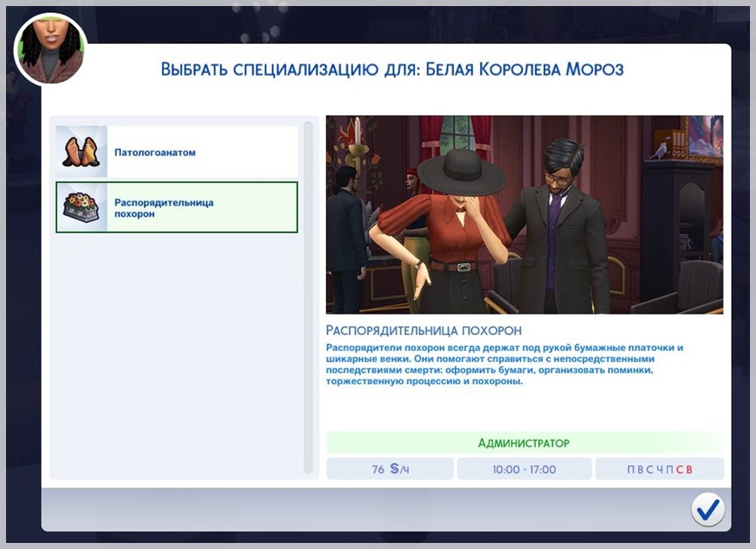This screenshot has height=549, width=756.
Task: Click the red С day-off letter
Action: 680,470
